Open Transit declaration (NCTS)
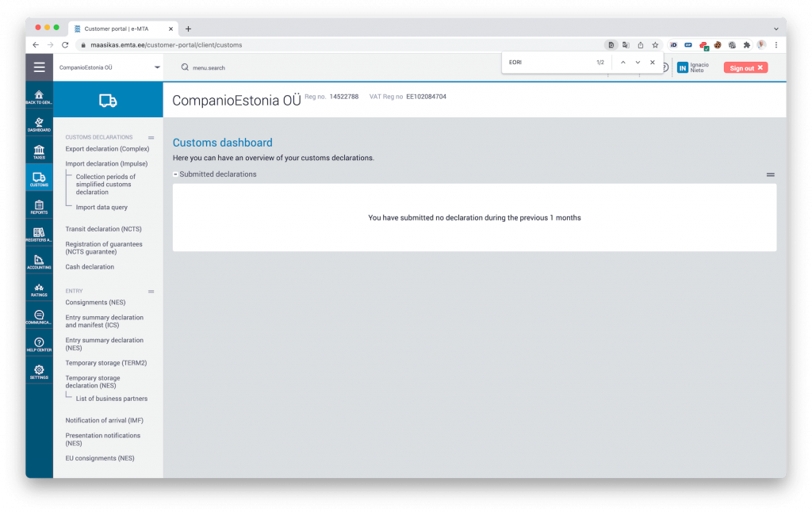 pos(104,229)
